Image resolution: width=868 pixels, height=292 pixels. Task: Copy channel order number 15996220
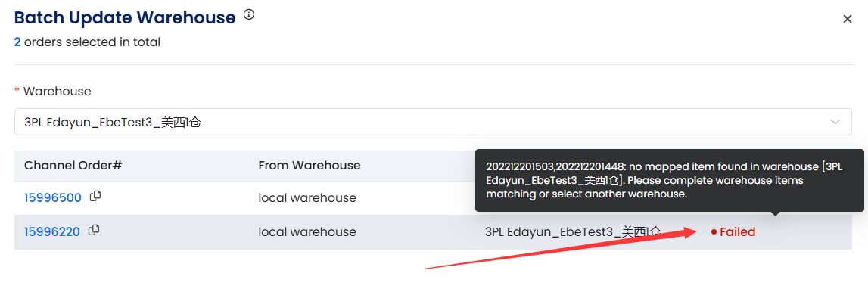(94, 231)
